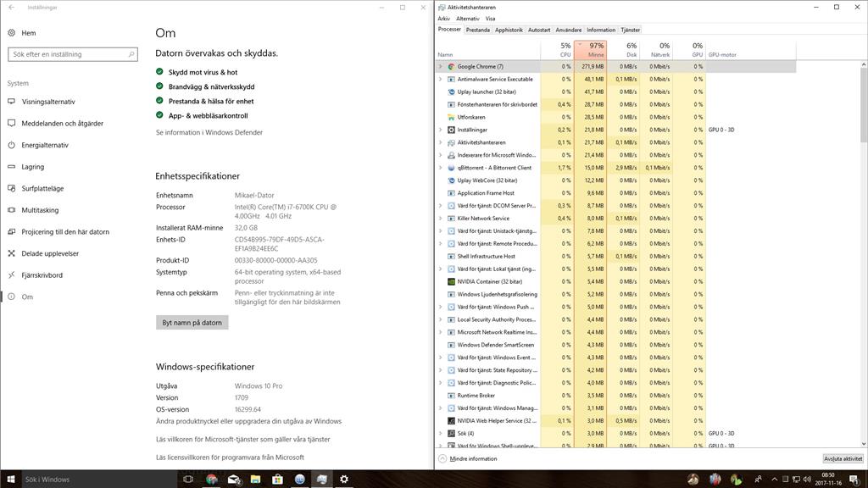This screenshot has width=868, height=488.
Task: Open Task View from the taskbar
Action: pyautogui.click(x=188, y=480)
